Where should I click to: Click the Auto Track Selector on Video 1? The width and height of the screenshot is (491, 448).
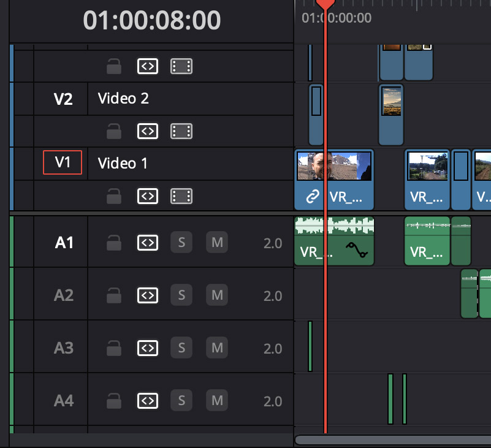tap(147, 196)
